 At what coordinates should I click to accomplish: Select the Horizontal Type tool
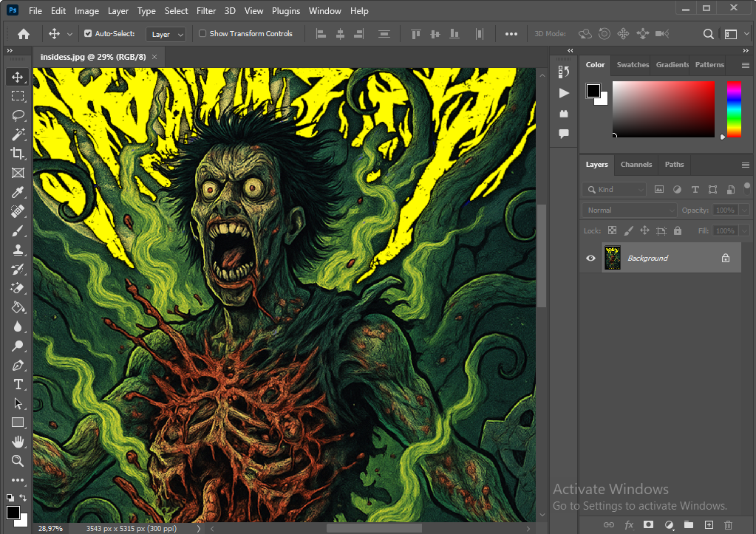[x=18, y=384]
